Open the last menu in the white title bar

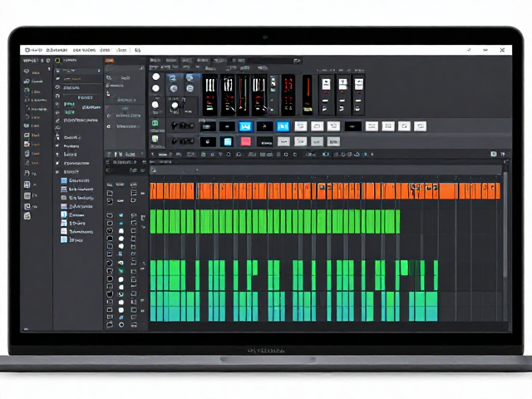[x=137, y=50]
